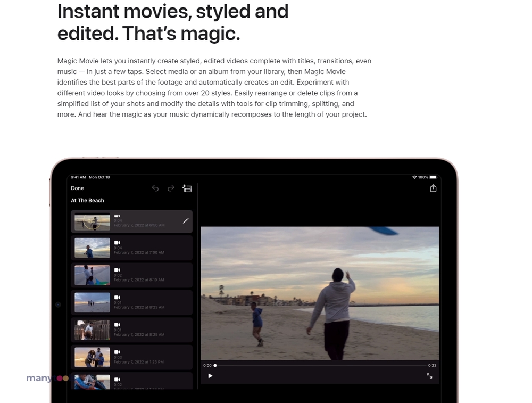532x403 pixels.
Task: Click the battery icon in the iPad status bar
Action: 433,177
